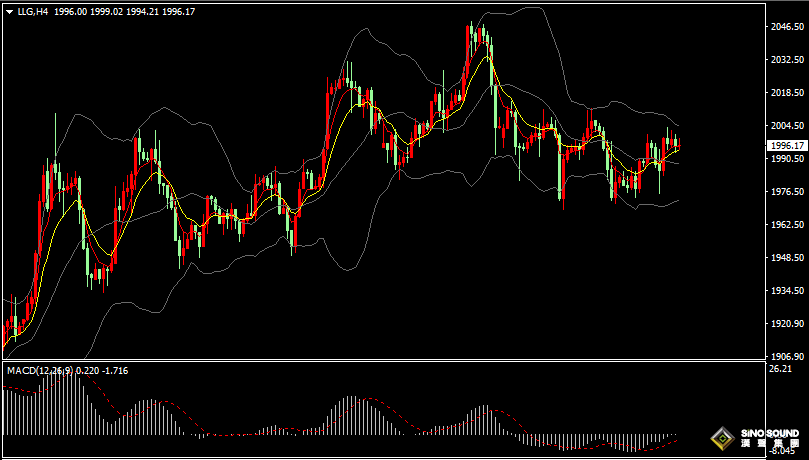Click the dropdown triangle beside LLG,H4
The image size is (809, 460).
pyautogui.click(x=9, y=11)
